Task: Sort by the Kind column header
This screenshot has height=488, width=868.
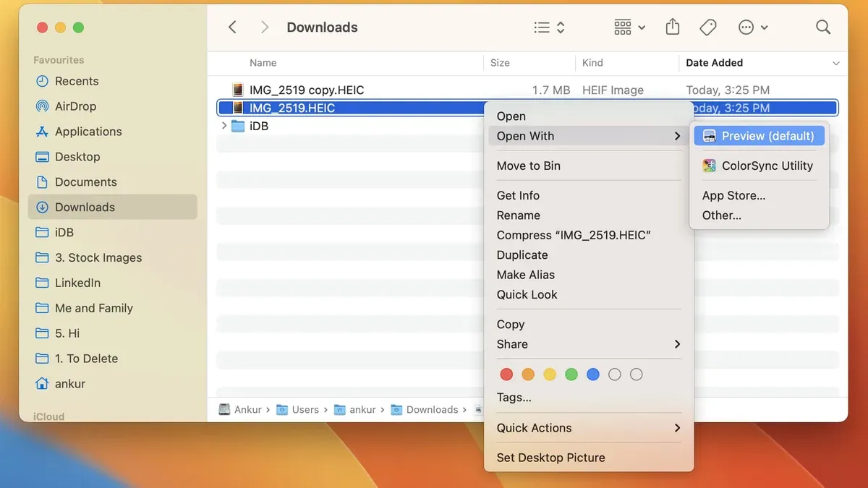Action: [592, 63]
